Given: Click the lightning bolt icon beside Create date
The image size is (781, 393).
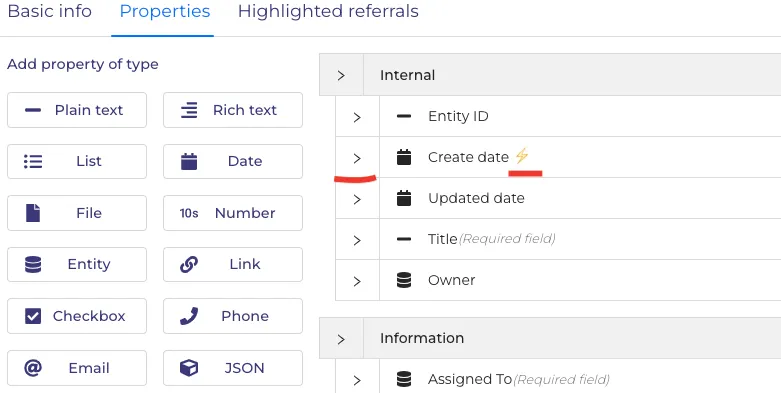Looking at the screenshot, I should tap(521, 156).
